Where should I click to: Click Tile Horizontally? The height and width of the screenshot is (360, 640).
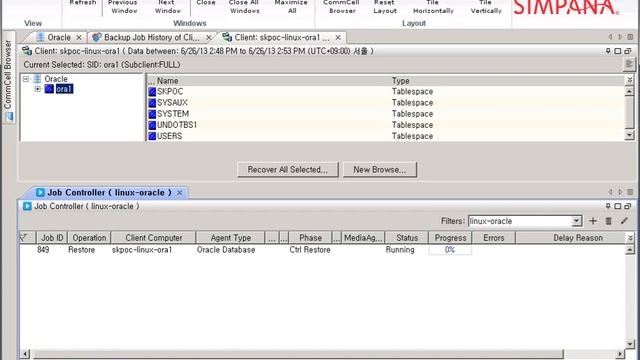click(x=433, y=7)
